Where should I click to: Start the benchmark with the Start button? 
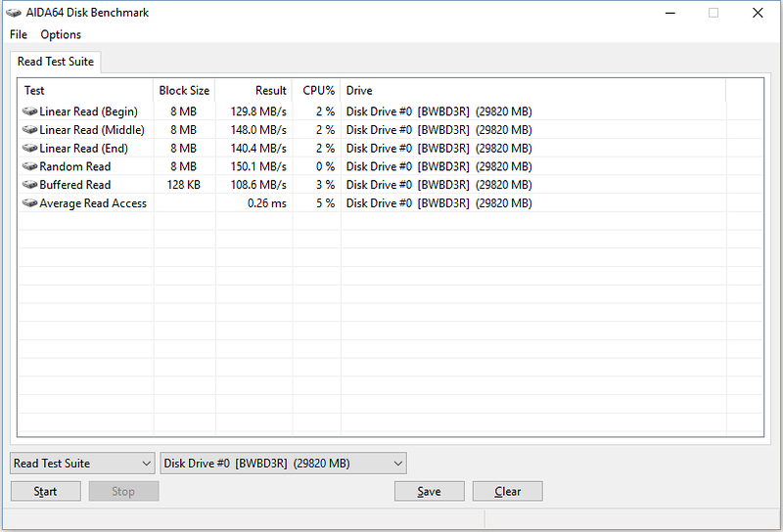point(45,491)
